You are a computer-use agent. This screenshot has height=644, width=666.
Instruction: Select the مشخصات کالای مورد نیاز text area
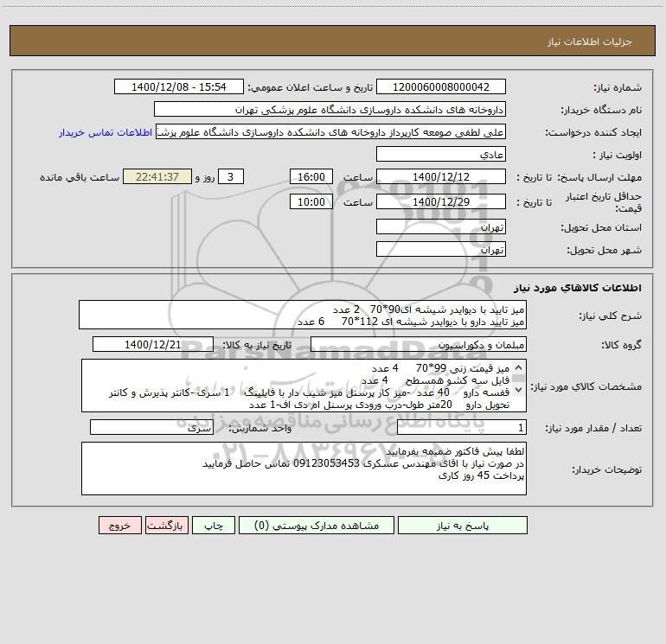(304, 386)
